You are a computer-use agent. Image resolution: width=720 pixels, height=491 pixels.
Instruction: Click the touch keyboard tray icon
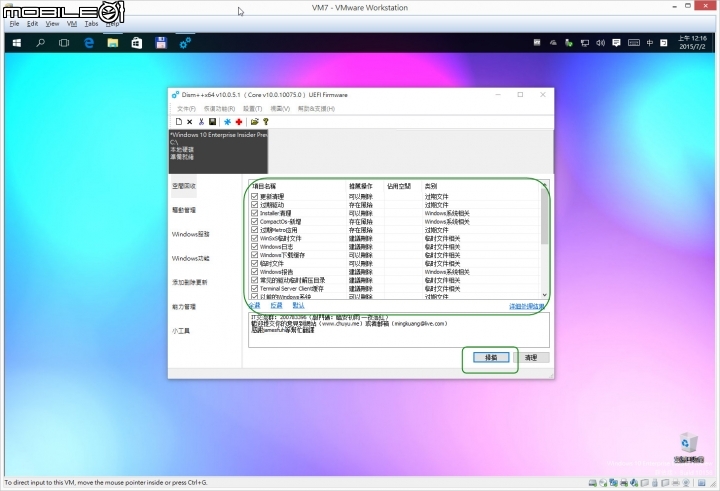[x=634, y=43]
